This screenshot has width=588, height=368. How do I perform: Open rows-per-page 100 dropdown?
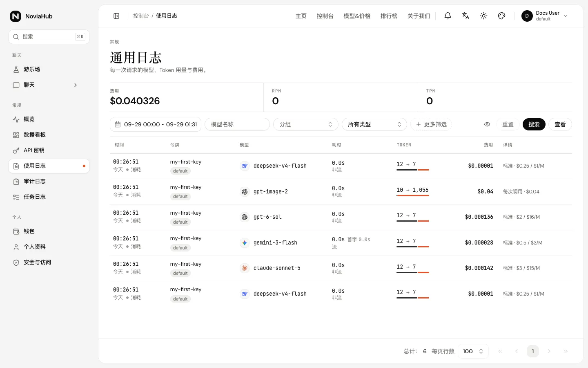pos(473,351)
